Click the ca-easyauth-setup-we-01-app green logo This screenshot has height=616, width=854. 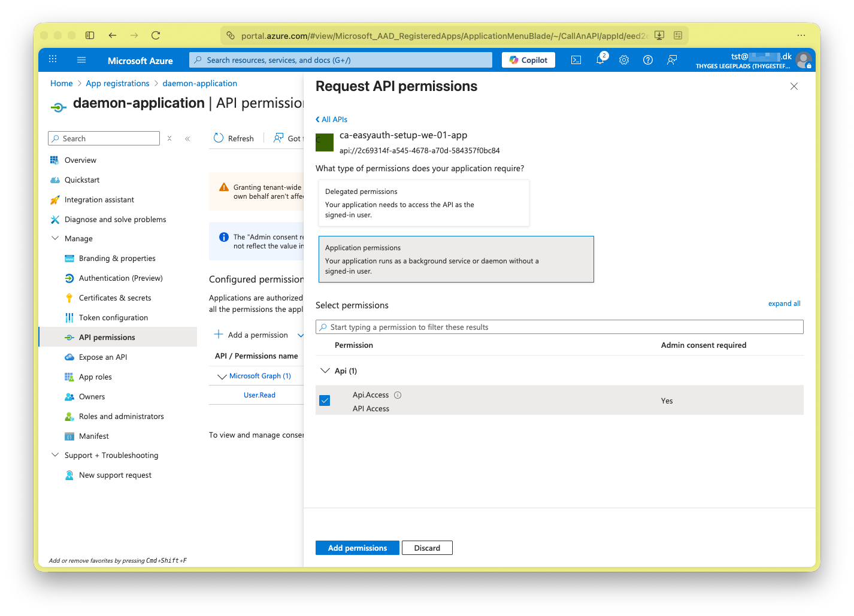[325, 142]
